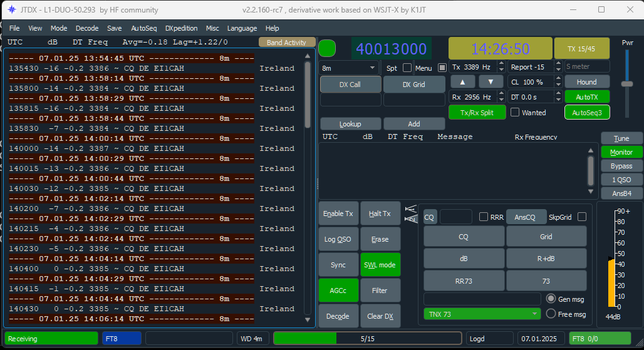The width and height of the screenshot is (644, 350).
Task: Open the TNX 73 message dropdown
Action: [x=481, y=314]
